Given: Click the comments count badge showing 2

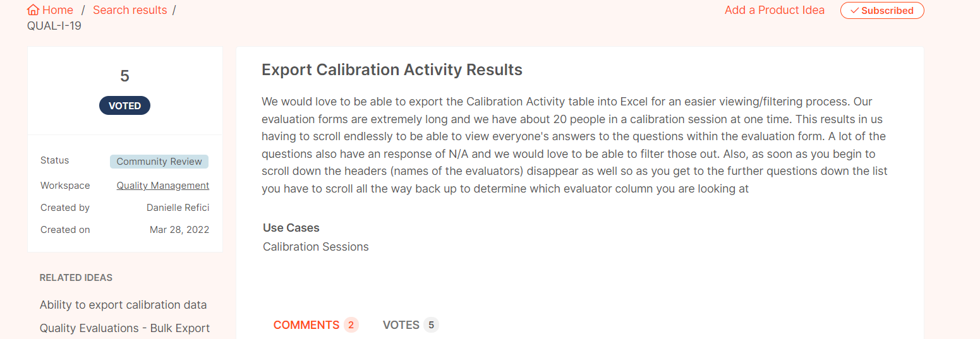Looking at the screenshot, I should click(x=351, y=325).
